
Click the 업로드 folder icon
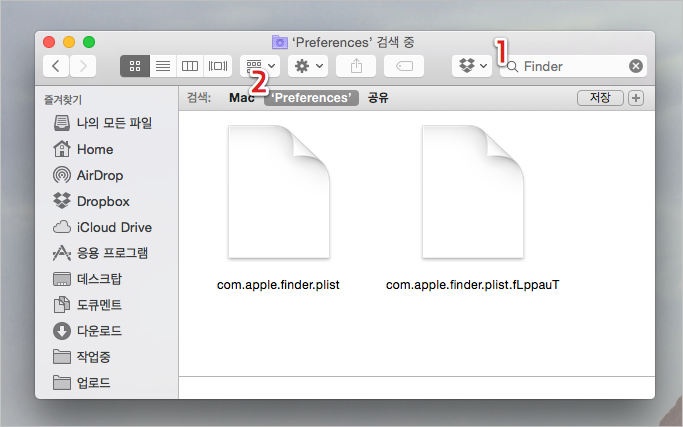click(x=62, y=383)
